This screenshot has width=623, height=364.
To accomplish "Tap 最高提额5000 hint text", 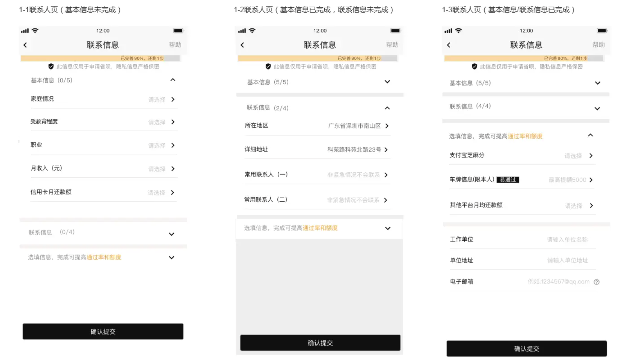I will [568, 180].
